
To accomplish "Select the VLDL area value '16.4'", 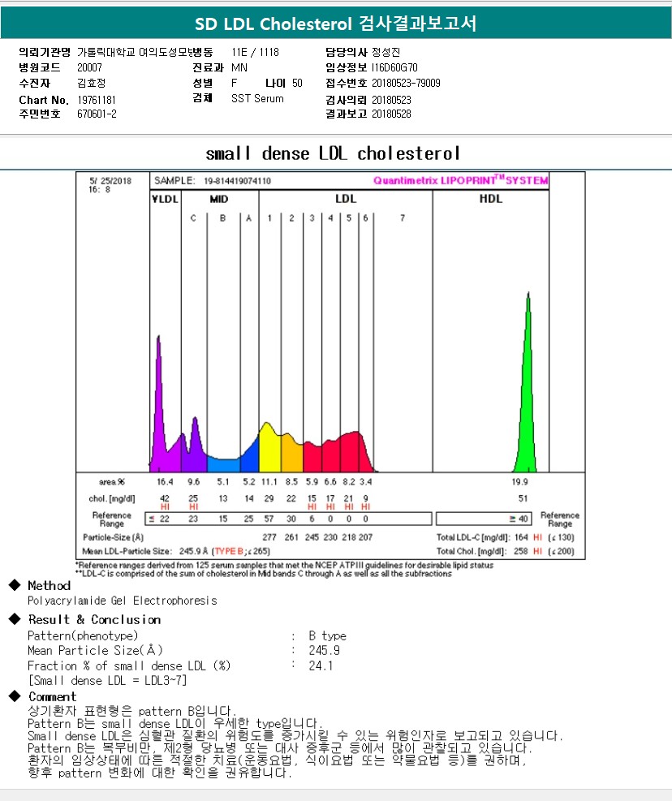I will [165, 482].
